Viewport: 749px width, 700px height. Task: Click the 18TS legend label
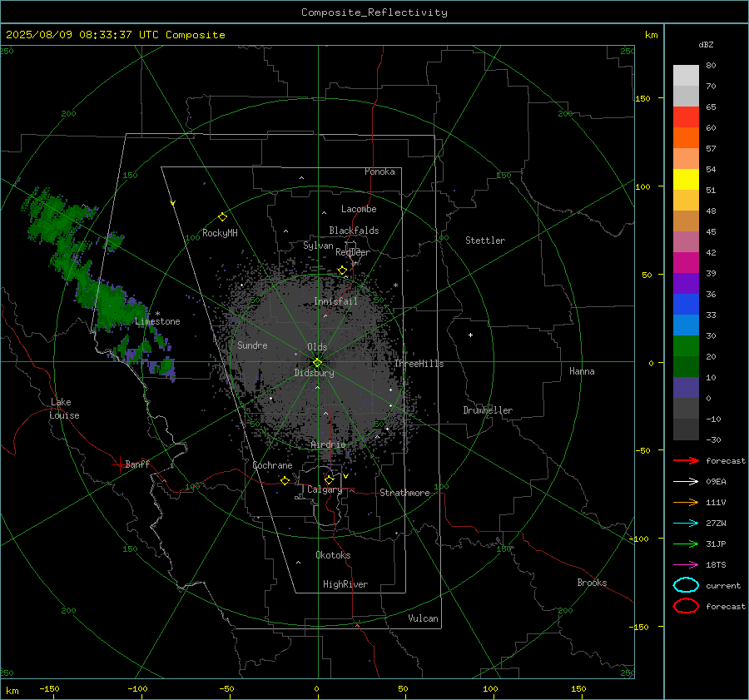tap(716, 565)
